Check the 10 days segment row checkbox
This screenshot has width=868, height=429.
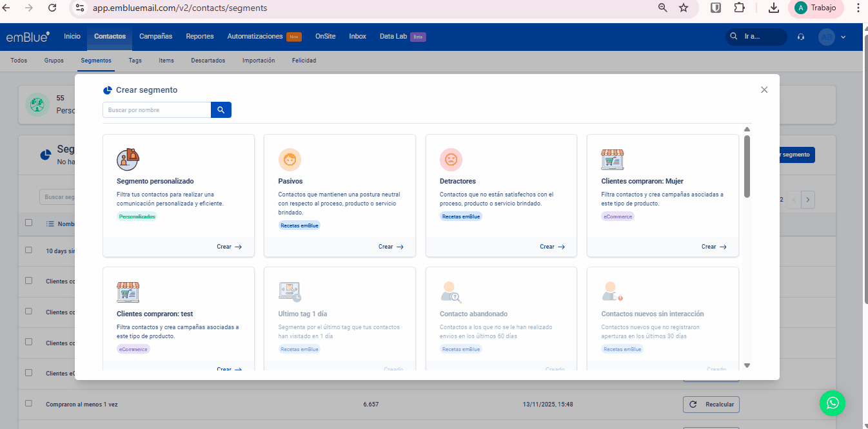tap(28, 250)
